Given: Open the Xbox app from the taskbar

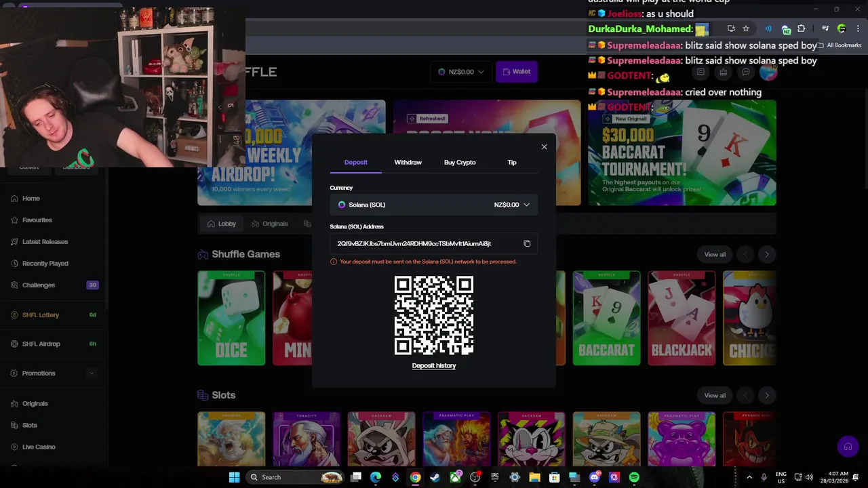Looking at the screenshot, I should point(455,477).
